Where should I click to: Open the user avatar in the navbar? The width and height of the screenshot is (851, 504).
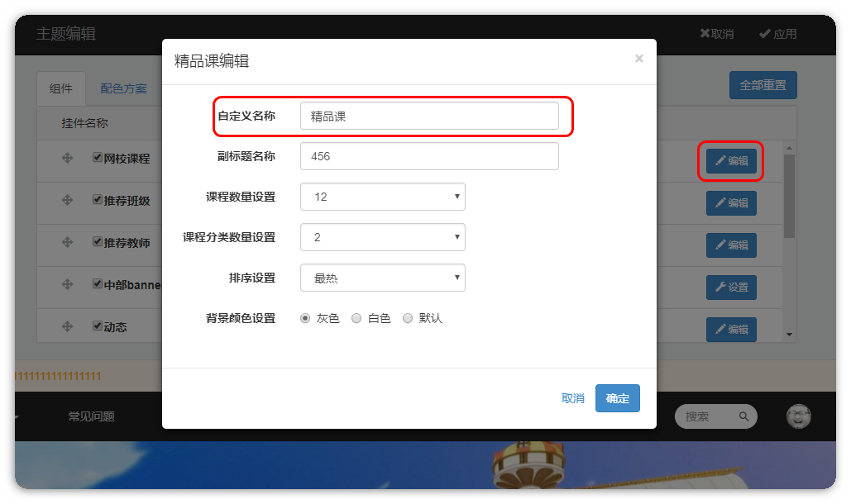point(798,416)
